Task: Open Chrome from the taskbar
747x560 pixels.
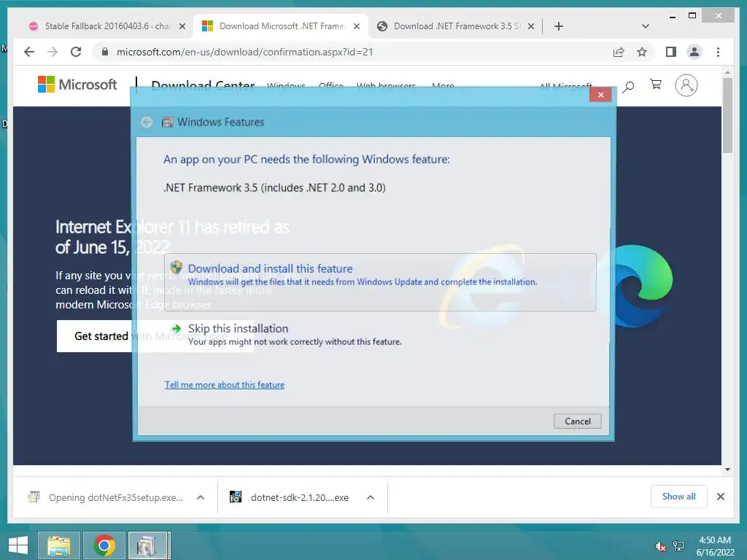Action: coord(104,545)
